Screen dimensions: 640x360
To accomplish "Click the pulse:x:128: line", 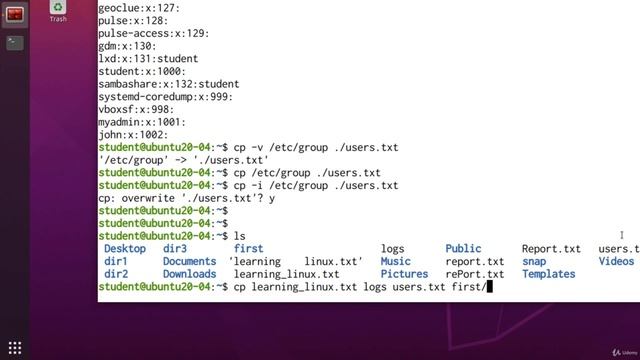I will point(133,21).
